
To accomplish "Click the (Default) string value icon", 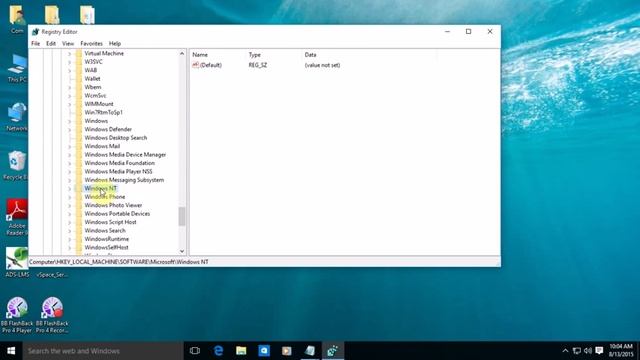I will point(196,65).
